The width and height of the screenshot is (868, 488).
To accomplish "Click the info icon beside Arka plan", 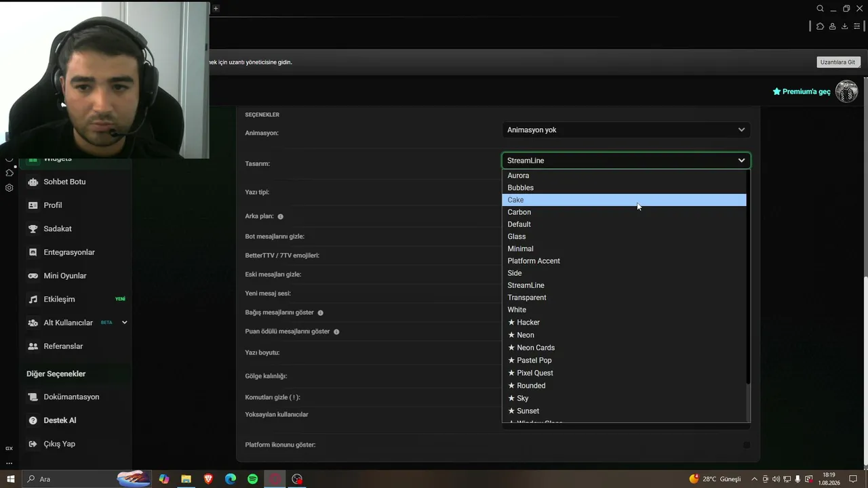I will [280, 216].
